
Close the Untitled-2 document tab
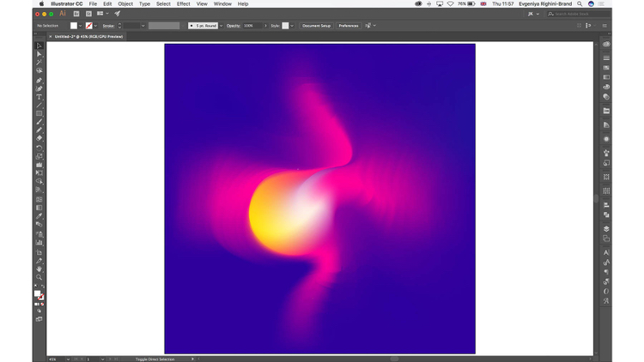point(50,37)
